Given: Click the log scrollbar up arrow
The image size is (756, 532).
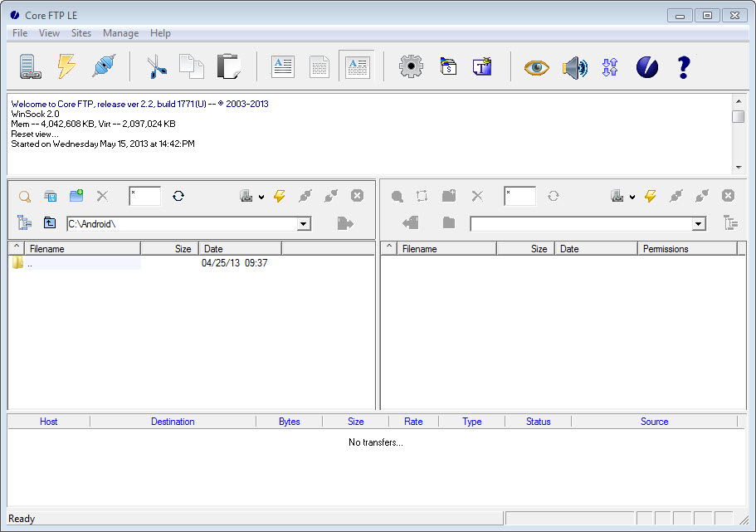Looking at the screenshot, I should pyautogui.click(x=739, y=101).
